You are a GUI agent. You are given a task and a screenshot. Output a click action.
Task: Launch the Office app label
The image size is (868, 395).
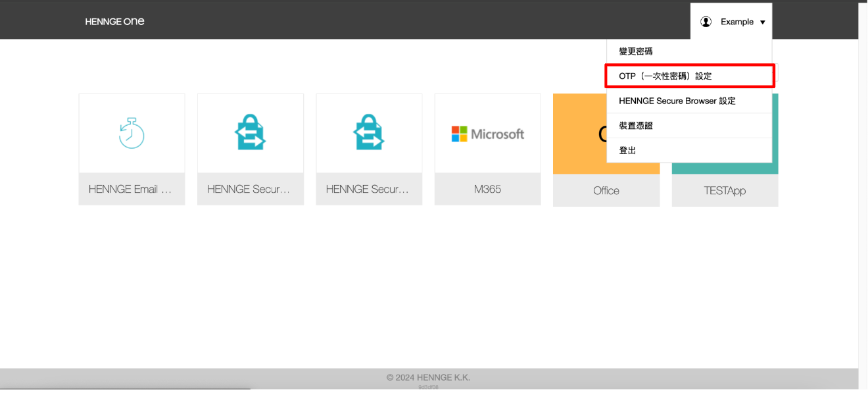[x=606, y=190]
